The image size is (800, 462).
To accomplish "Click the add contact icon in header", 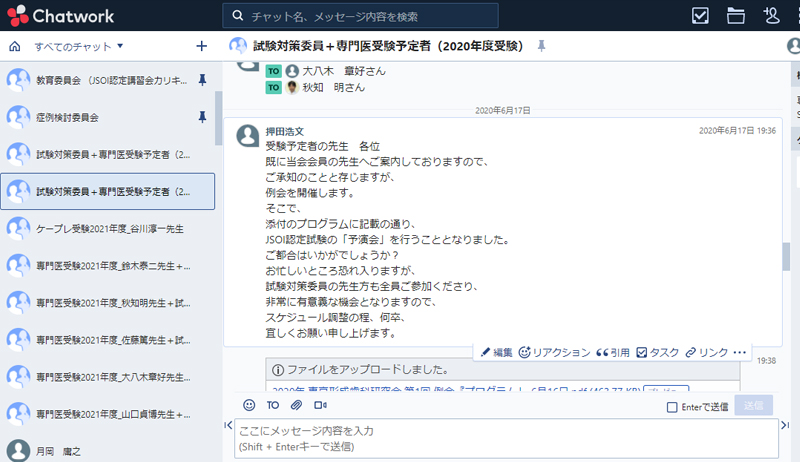I will (x=770, y=16).
